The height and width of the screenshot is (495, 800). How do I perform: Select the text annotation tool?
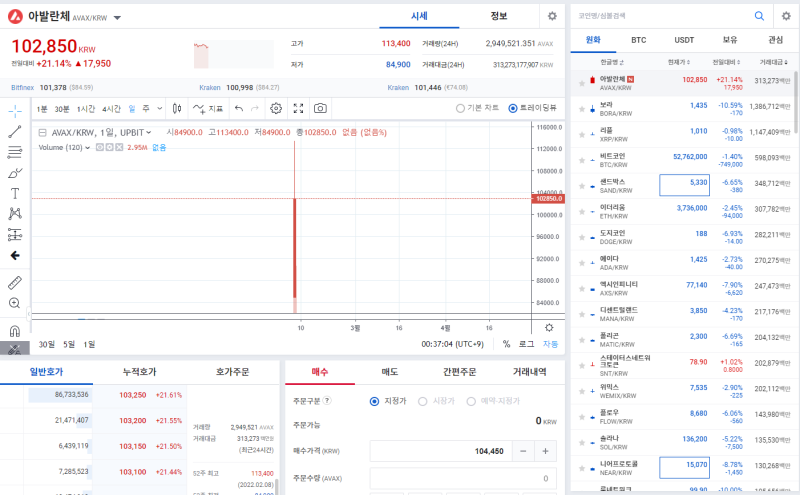(15, 193)
